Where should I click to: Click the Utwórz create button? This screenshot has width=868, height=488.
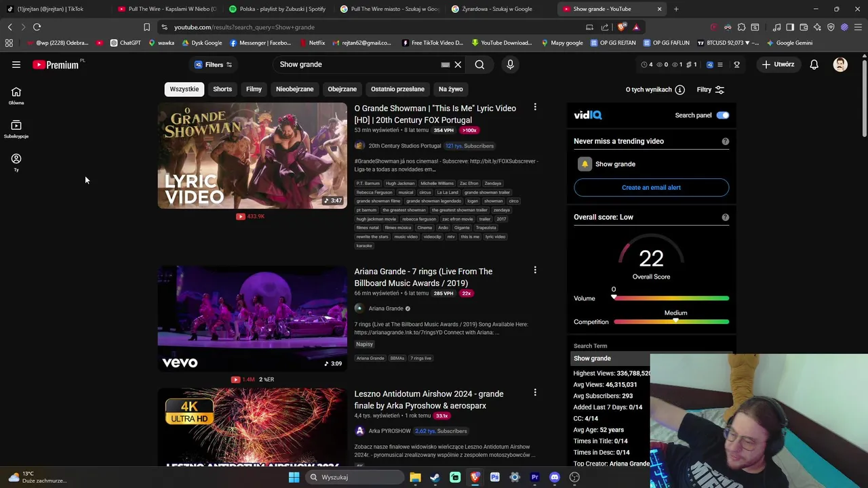778,64
